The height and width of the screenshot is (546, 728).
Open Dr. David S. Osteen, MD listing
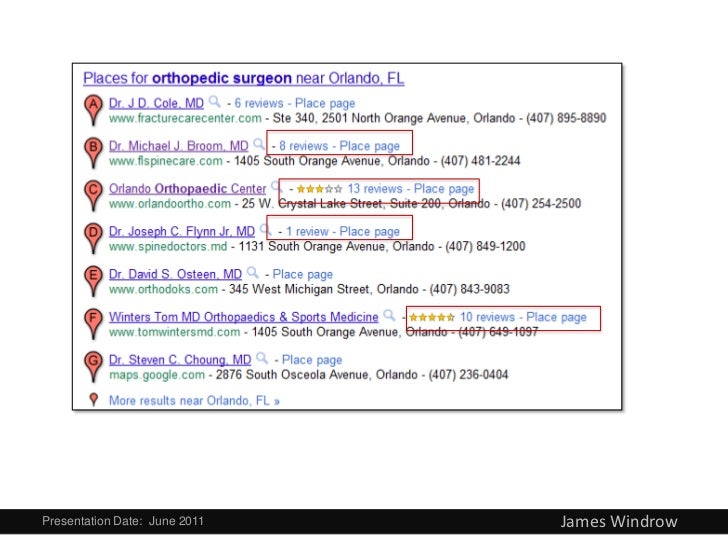(x=176, y=274)
